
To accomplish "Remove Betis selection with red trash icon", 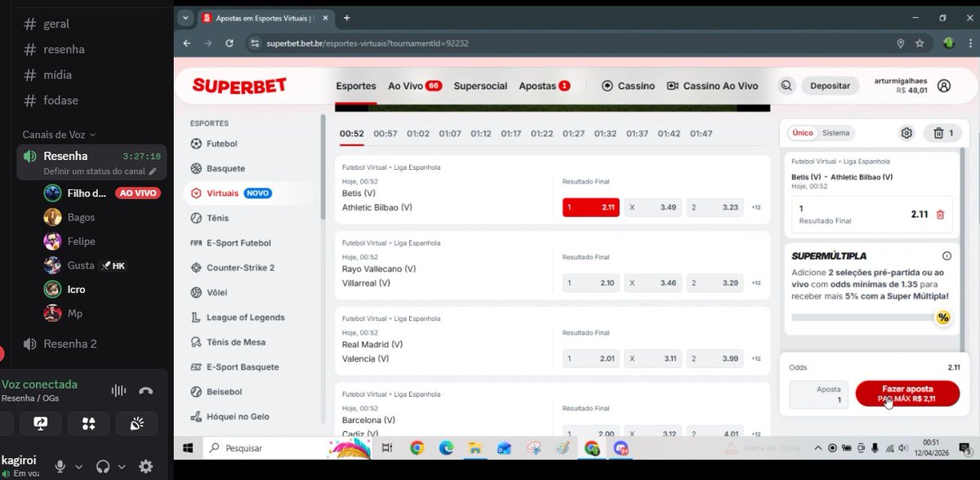I will tap(940, 215).
